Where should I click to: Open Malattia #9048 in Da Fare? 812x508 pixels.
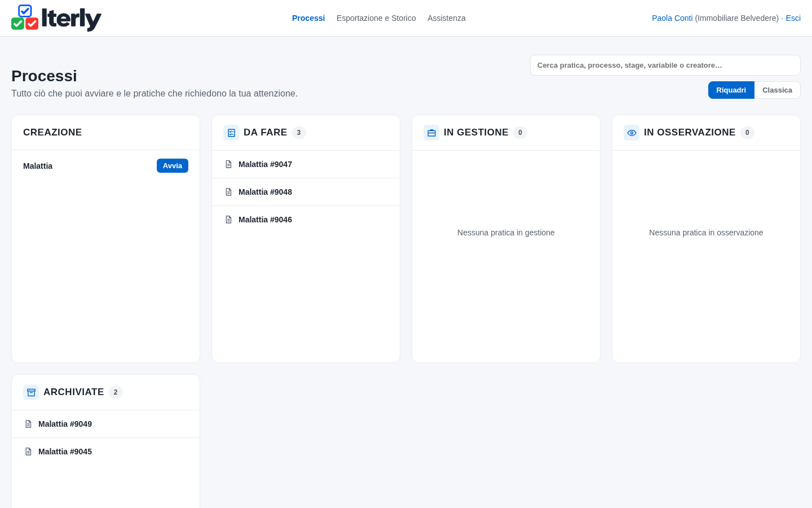coord(306,192)
